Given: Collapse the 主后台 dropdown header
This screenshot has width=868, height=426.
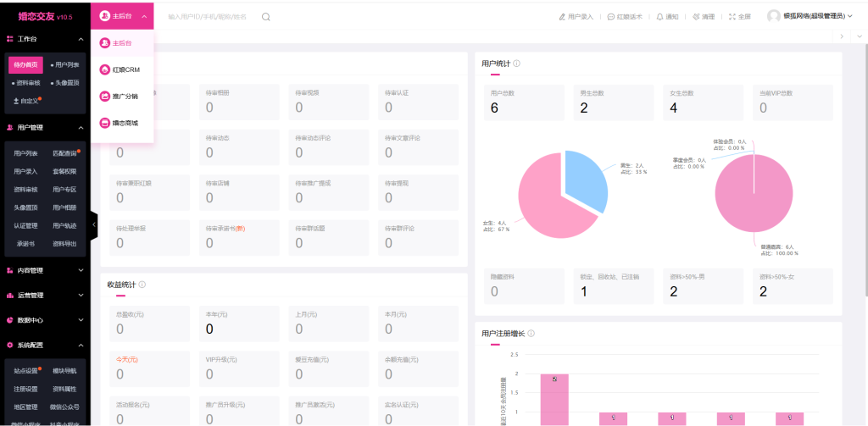Looking at the screenshot, I should [x=122, y=16].
